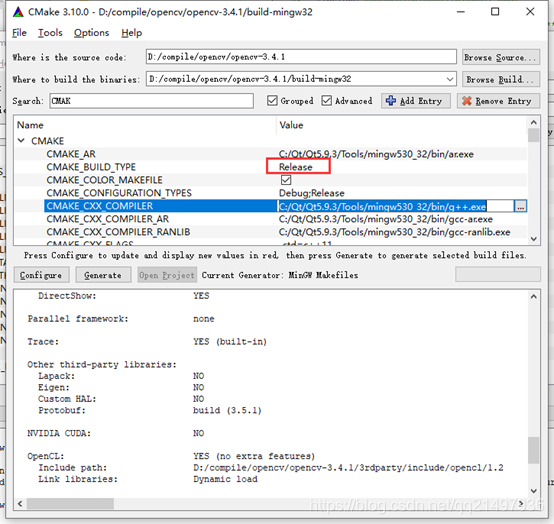The image size is (554, 524).
Task: Click the Configure button
Action: [x=41, y=275]
